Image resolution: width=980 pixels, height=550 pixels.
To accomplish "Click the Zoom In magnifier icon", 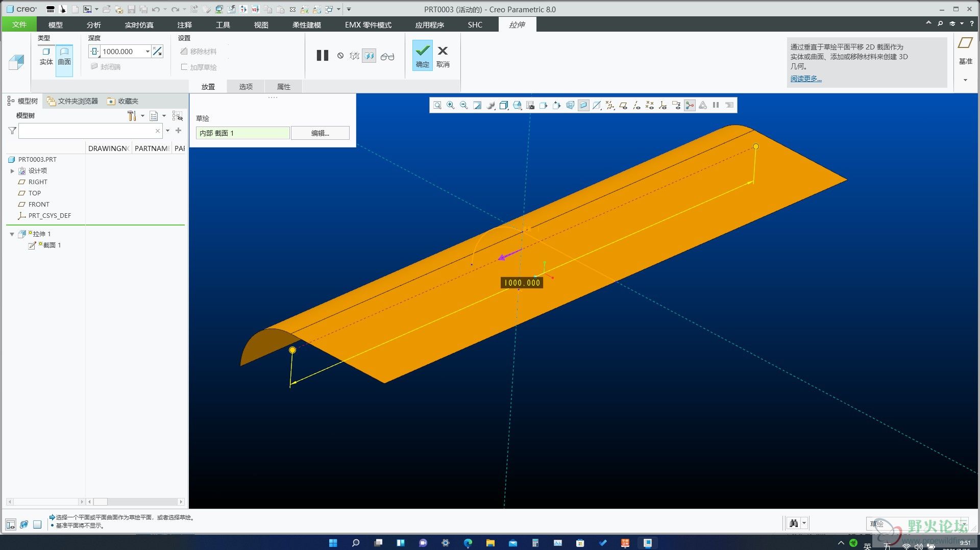I will [x=451, y=105].
